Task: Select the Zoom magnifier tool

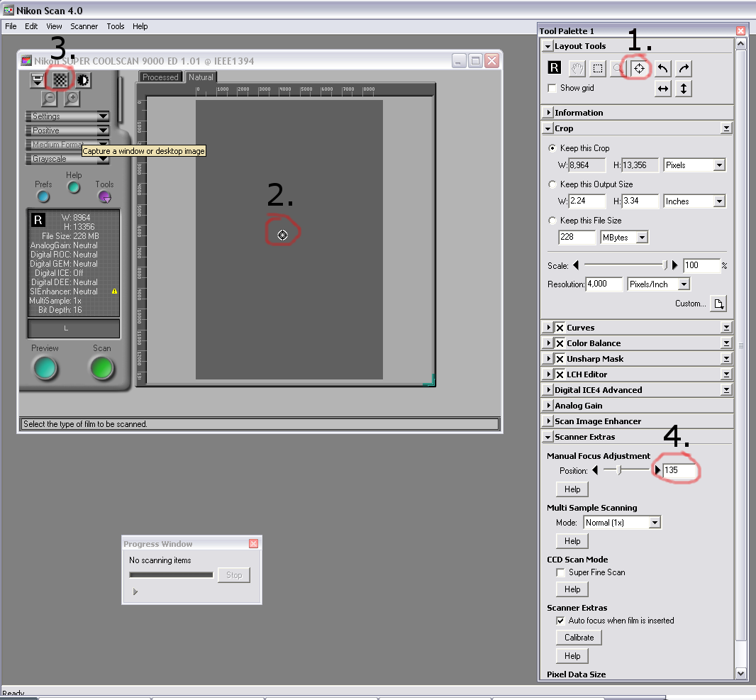Action: tap(618, 69)
